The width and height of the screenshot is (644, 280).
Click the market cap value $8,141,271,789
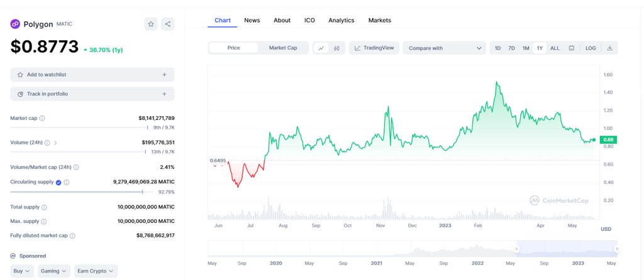[157, 118]
